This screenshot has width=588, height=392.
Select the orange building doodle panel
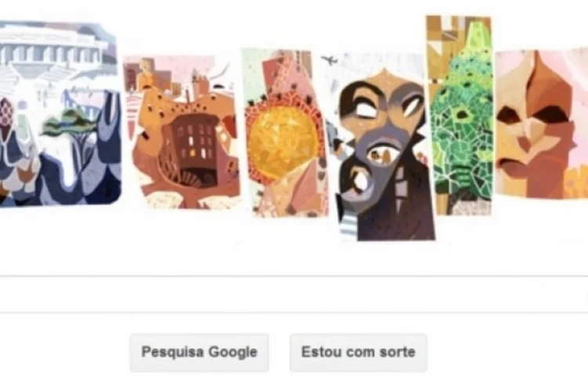(182, 132)
